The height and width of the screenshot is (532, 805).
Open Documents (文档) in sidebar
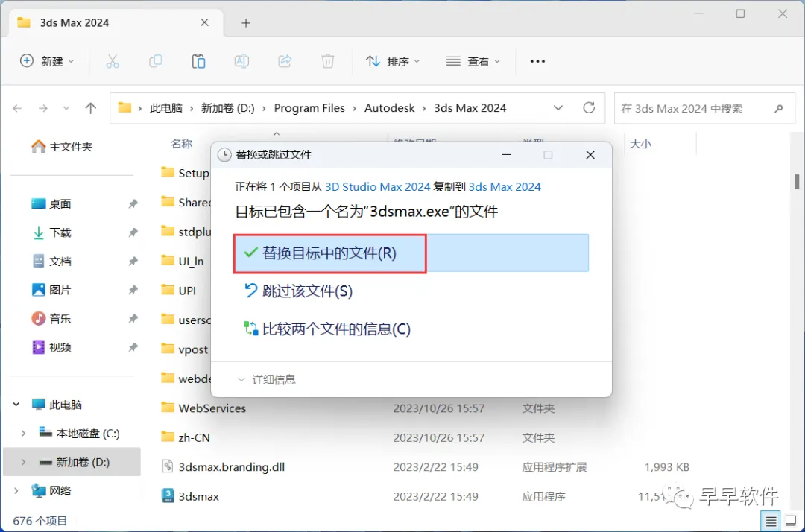tap(51, 261)
